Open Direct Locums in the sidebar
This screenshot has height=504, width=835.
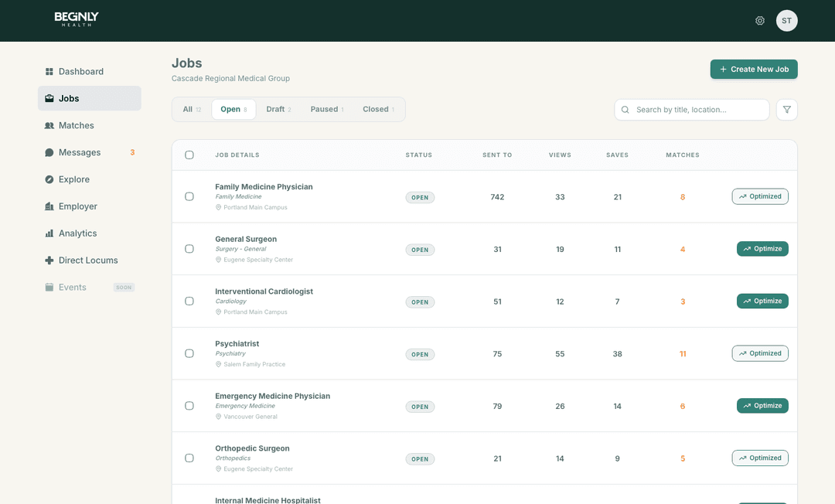click(x=87, y=261)
